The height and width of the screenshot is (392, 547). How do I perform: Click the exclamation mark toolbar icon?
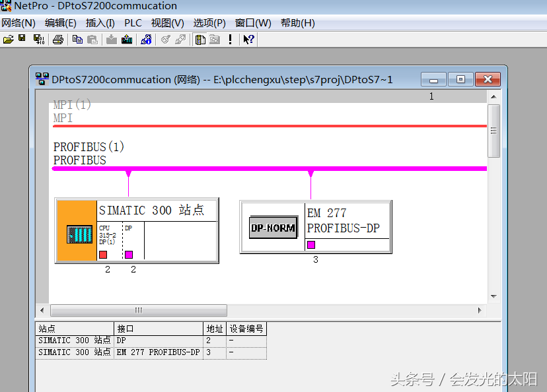[x=230, y=40]
